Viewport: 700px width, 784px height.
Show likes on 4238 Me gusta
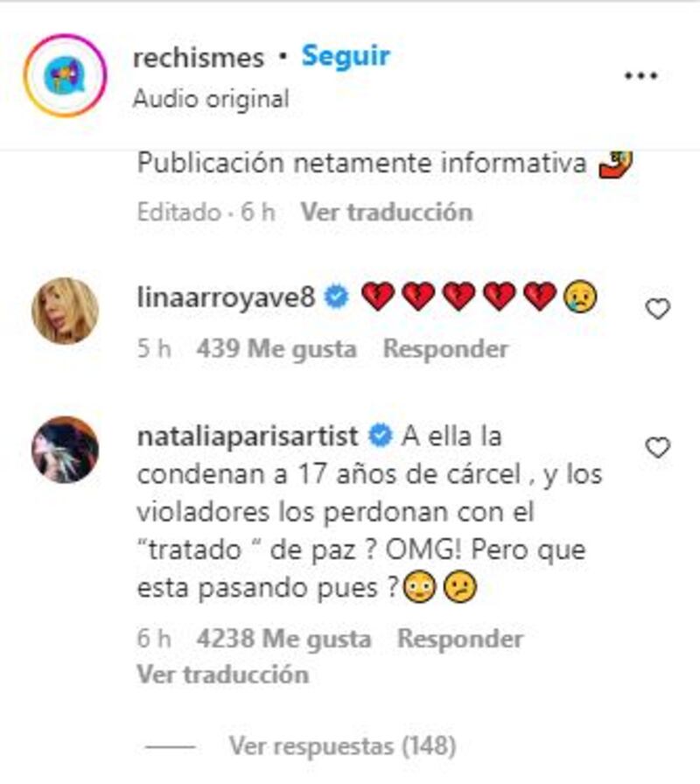coord(284,639)
